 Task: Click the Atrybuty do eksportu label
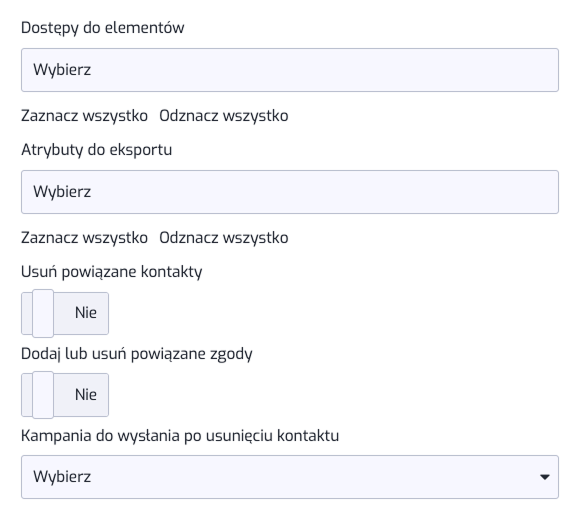(x=97, y=150)
